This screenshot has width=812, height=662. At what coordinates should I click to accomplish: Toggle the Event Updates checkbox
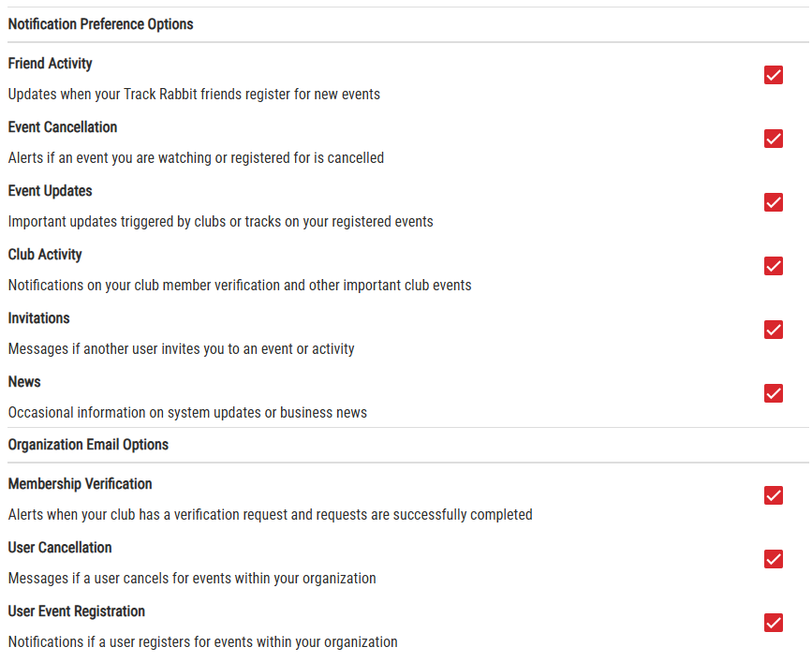click(774, 202)
